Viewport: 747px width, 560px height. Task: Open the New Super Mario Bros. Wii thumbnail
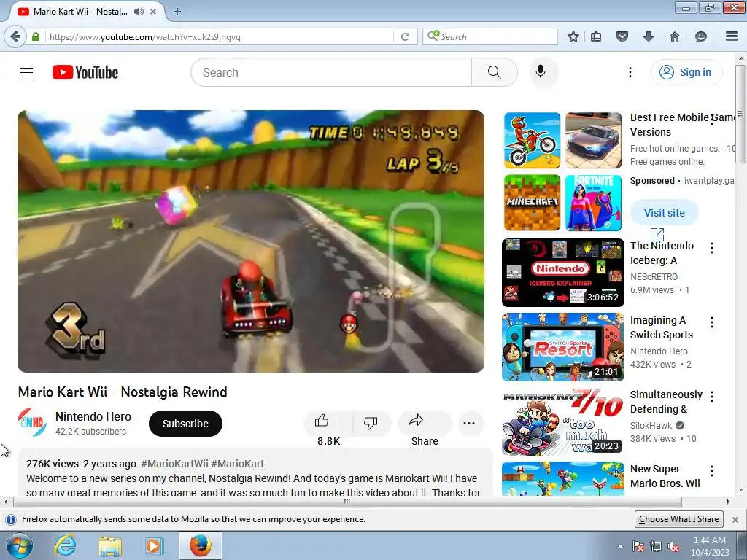coord(562,478)
